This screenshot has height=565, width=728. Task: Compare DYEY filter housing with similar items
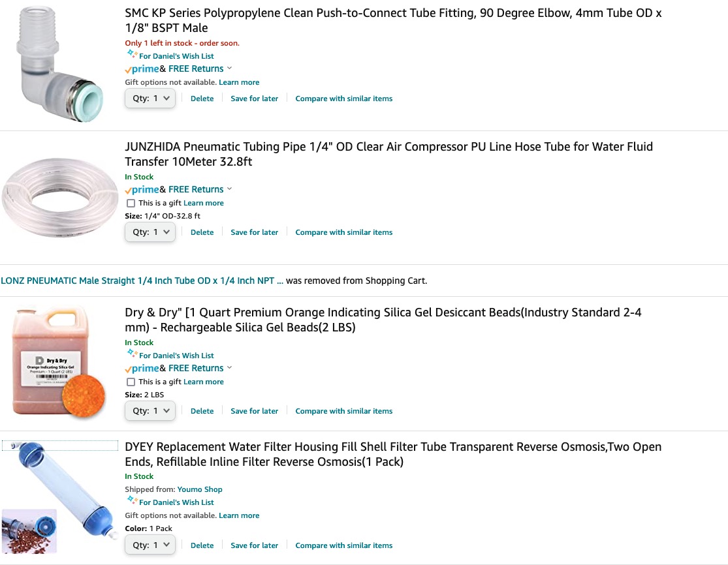click(344, 545)
